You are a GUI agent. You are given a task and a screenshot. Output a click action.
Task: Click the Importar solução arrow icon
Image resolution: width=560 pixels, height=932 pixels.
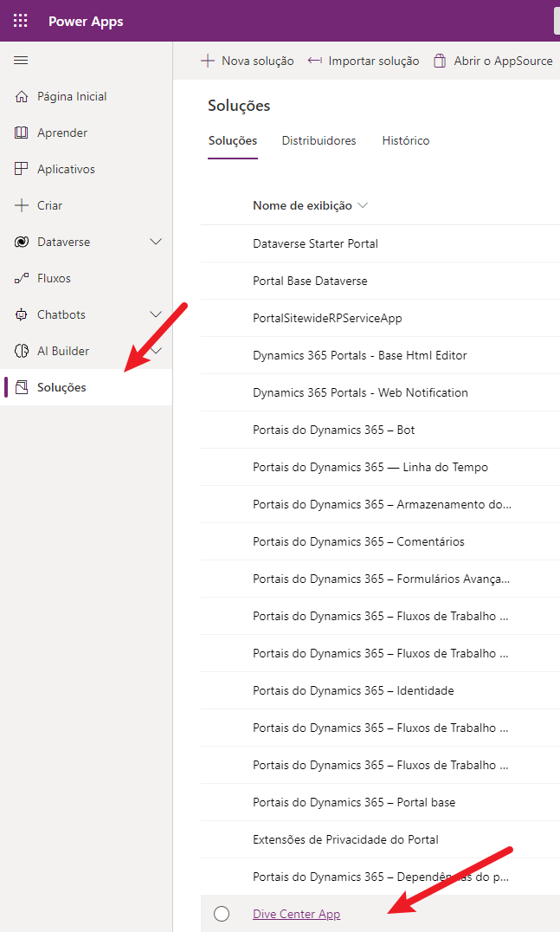315,61
